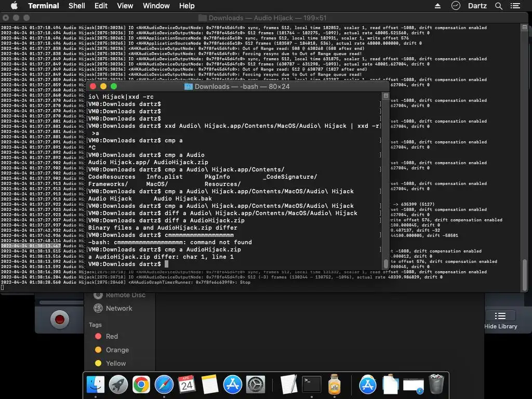Image resolution: width=532 pixels, height=399 pixels.
Task: Open Launchpad rocket in the Dock
Action: tap(118, 384)
